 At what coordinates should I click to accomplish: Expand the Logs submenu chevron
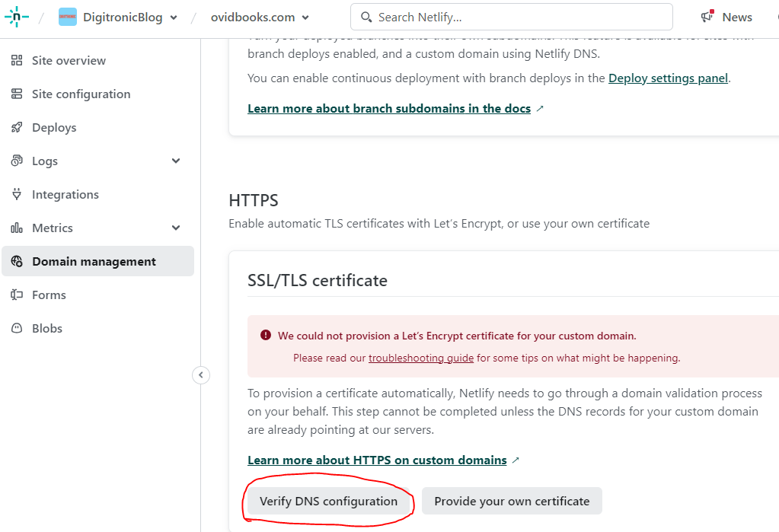[176, 161]
